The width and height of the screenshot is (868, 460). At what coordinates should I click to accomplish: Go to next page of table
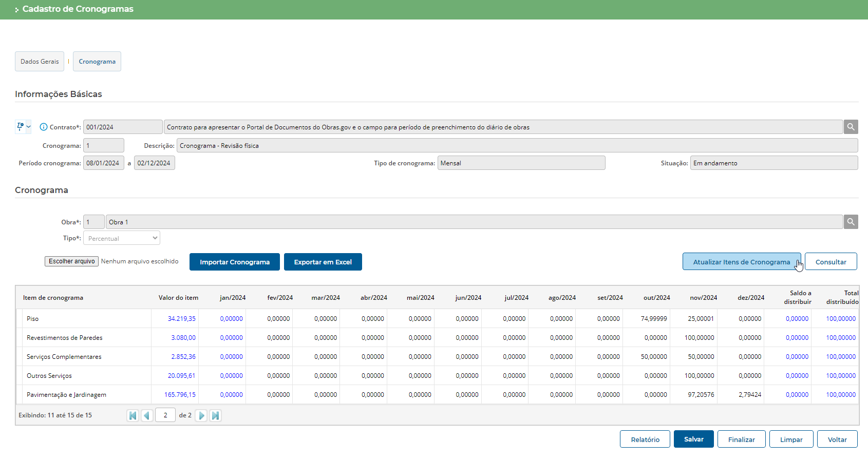coord(201,415)
